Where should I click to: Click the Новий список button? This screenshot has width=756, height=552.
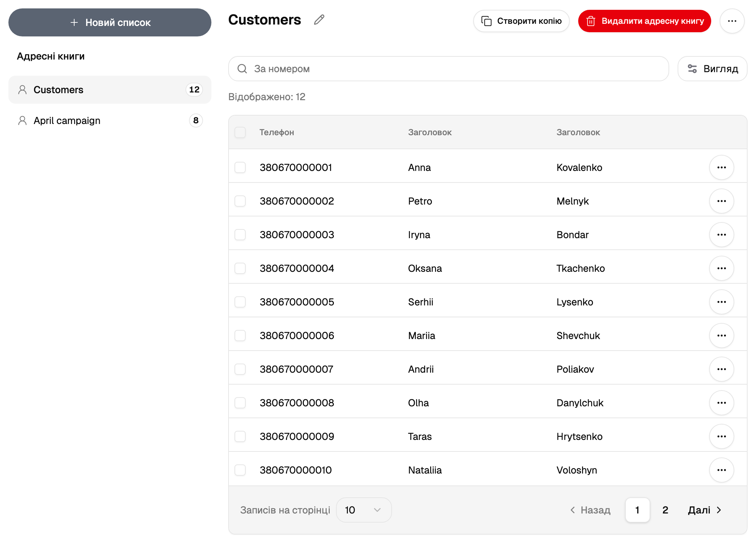tap(110, 22)
